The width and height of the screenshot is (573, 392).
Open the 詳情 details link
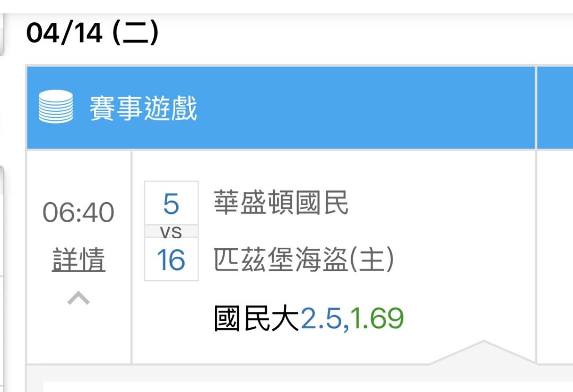pos(79,260)
